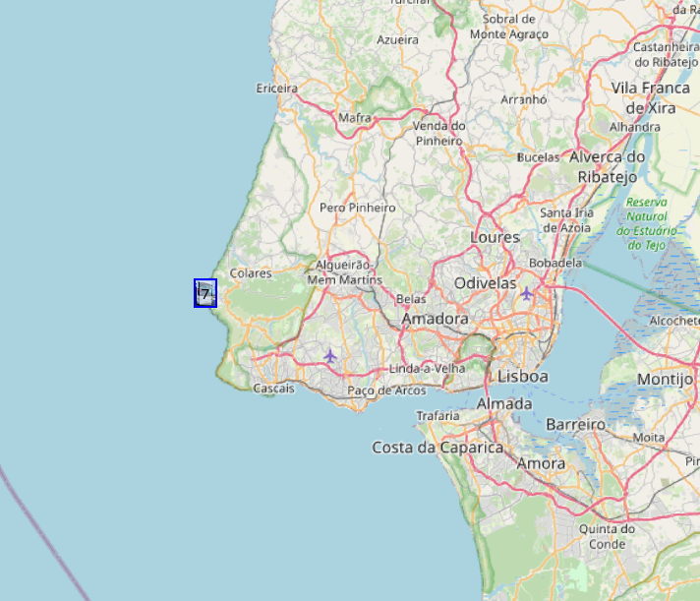Click the Mafra town label
Screen dimensions: 700x601
355,118
